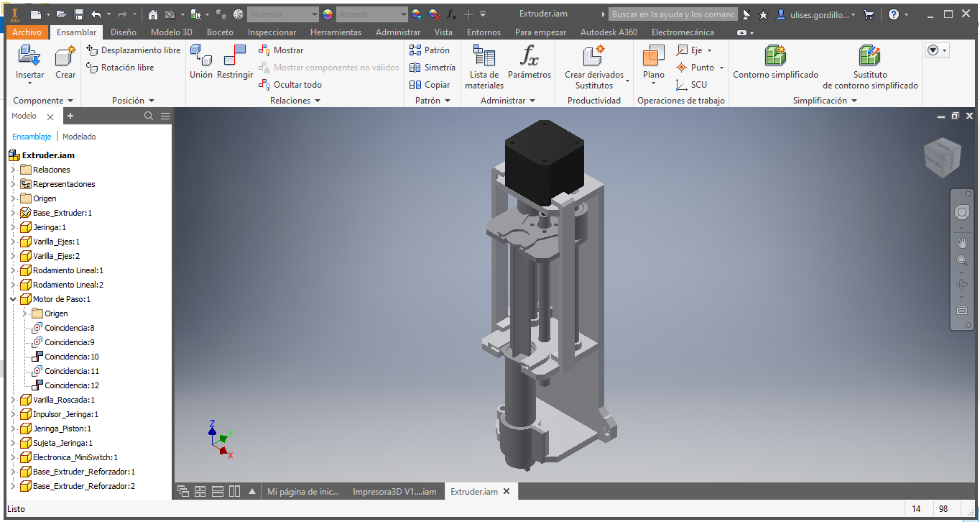Select the Unión joint tool

[201, 62]
